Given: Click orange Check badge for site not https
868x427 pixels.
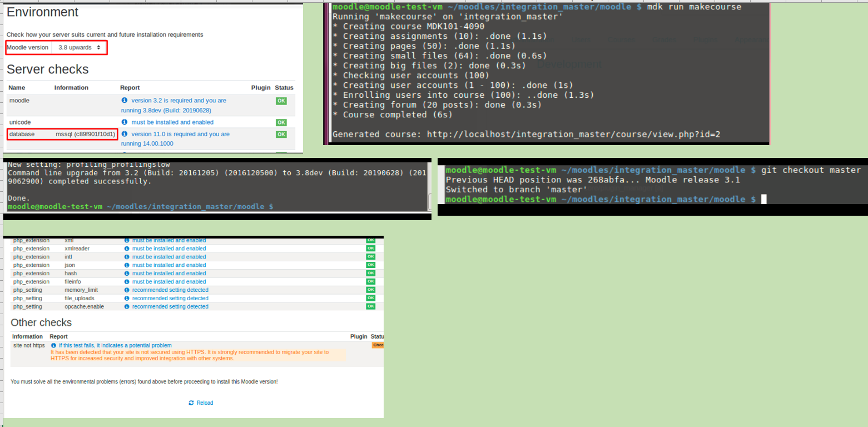Looking at the screenshot, I should (x=378, y=345).
